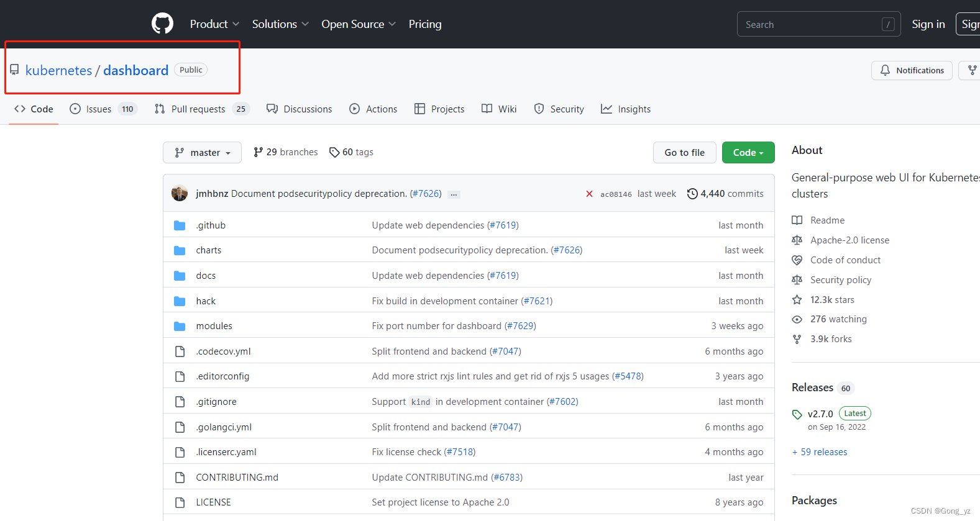This screenshot has height=521, width=980.
Task: Open jmhbnz's avatar thumbnail
Action: point(180,193)
